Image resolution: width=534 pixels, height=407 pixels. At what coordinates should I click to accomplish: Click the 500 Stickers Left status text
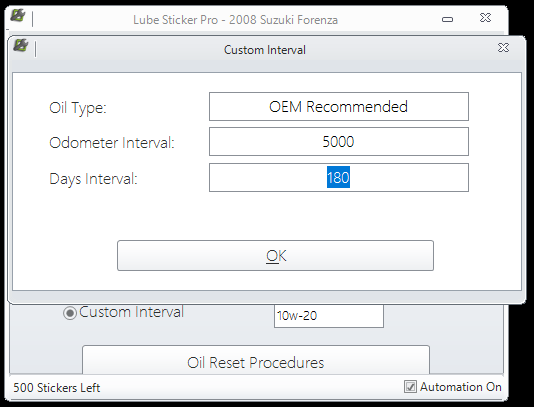57,388
